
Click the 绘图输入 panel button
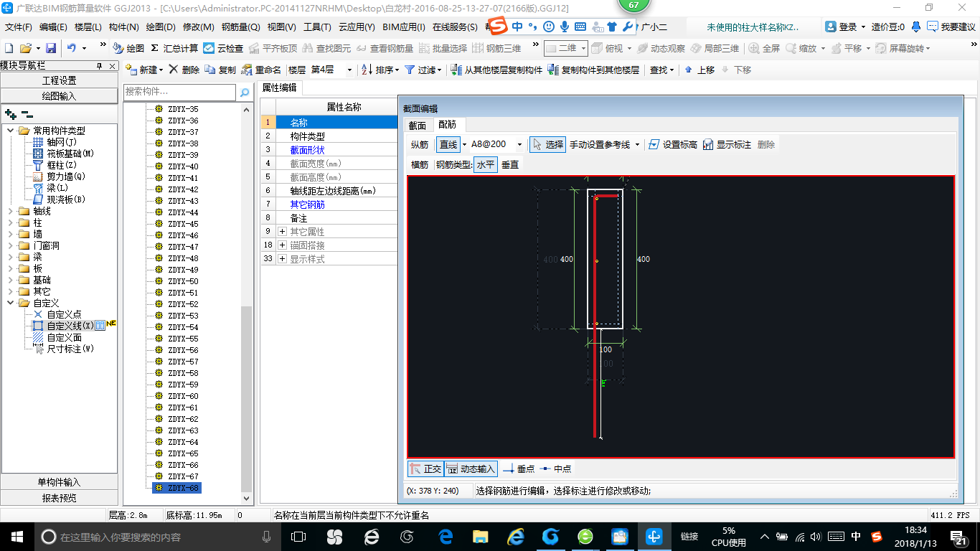coord(59,95)
